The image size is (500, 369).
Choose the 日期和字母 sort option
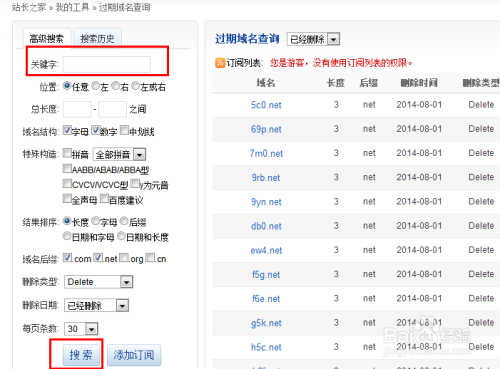click(x=67, y=236)
